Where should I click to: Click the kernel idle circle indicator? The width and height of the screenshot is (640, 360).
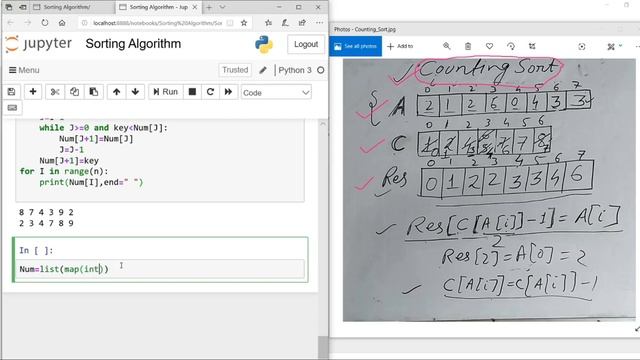pos(321,70)
